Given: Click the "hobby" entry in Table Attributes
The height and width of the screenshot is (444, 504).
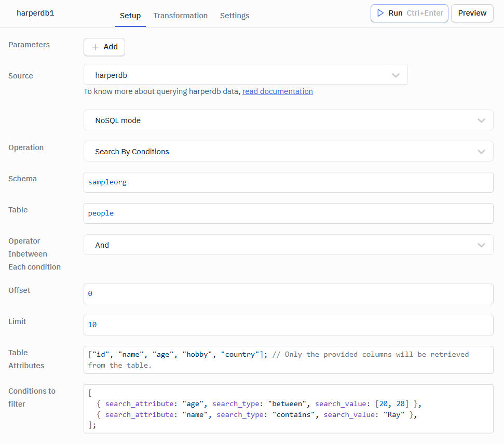Looking at the screenshot, I should click(197, 355).
